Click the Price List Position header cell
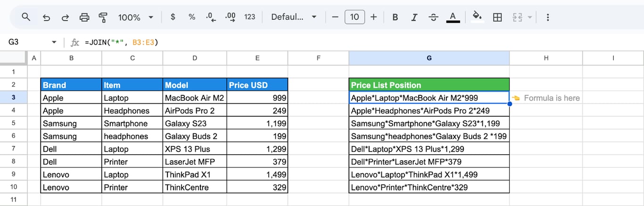644x206 pixels. 429,85
